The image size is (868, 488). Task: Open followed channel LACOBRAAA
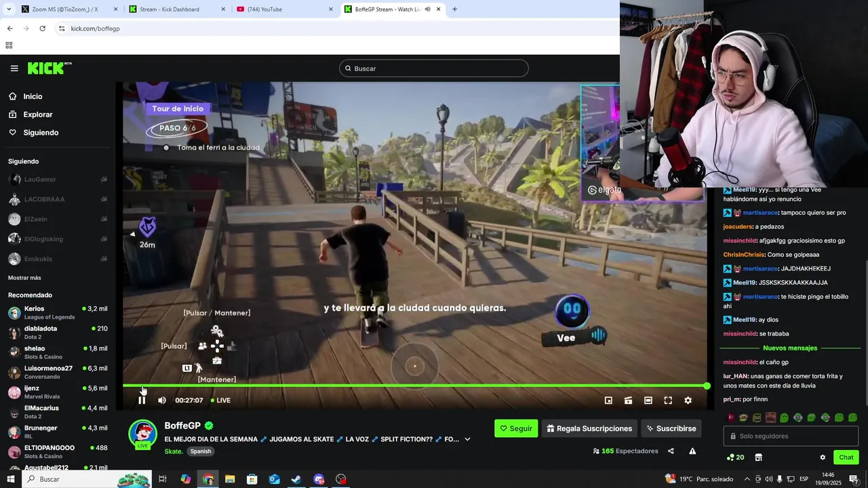point(58,199)
